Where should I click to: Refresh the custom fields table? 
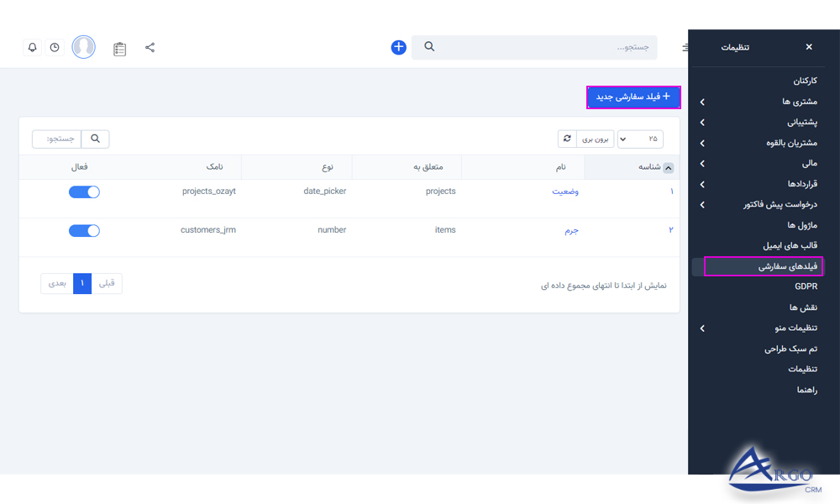click(x=567, y=138)
